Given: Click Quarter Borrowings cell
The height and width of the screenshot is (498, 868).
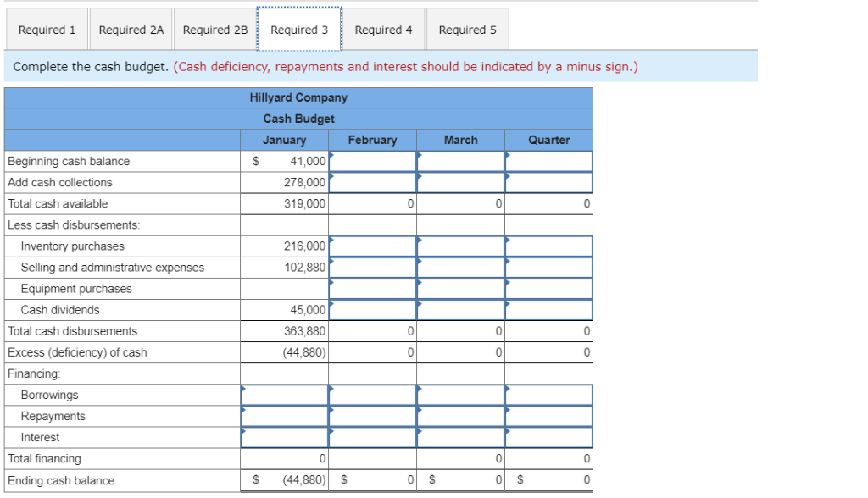Looking at the screenshot, I should click(x=549, y=395).
